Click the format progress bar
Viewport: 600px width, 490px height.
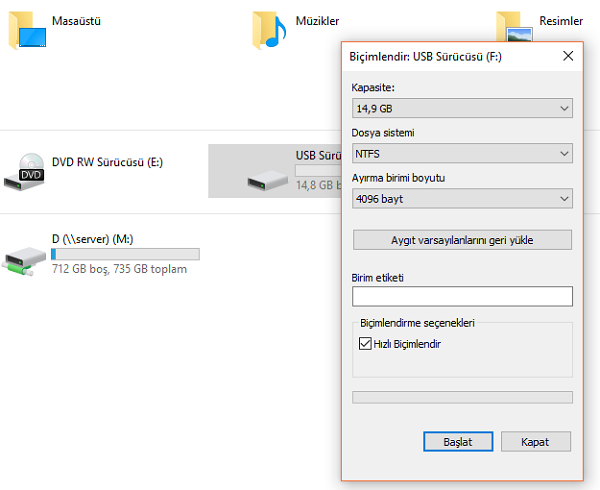(462, 397)
